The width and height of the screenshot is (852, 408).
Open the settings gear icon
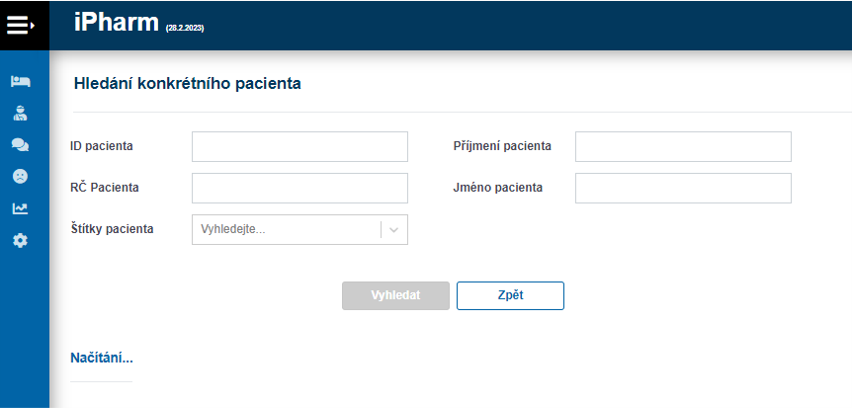tap(20, 240)
